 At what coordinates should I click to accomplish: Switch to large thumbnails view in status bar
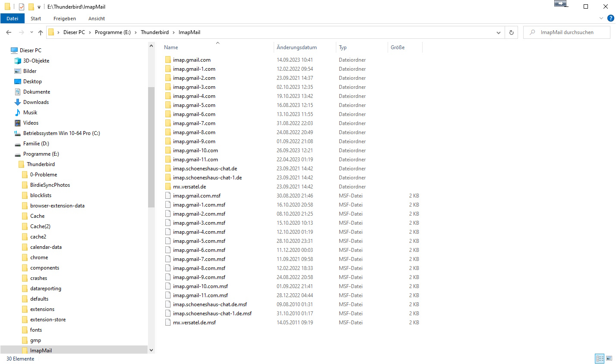click(x=609, y=358)
